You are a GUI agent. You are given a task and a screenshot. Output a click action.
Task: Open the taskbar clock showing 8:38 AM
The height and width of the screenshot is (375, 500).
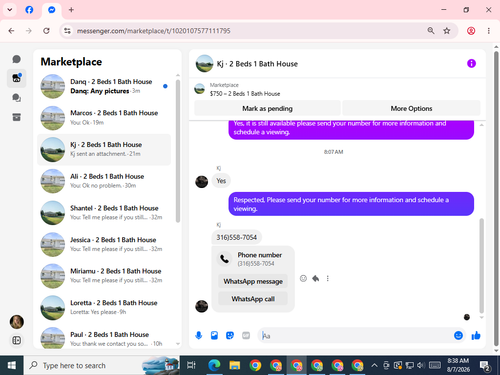pos(458,365)
